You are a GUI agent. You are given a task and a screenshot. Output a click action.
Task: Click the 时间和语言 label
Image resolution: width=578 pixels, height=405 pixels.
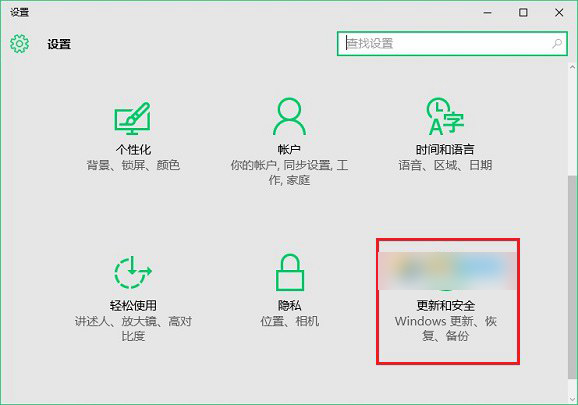(445, 150)
